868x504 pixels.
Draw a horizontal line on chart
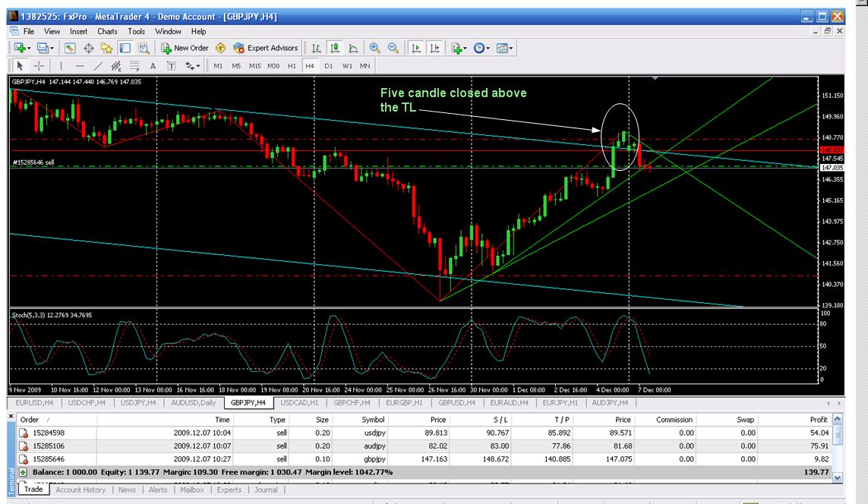pyautogui.click(x=80, y=66)
